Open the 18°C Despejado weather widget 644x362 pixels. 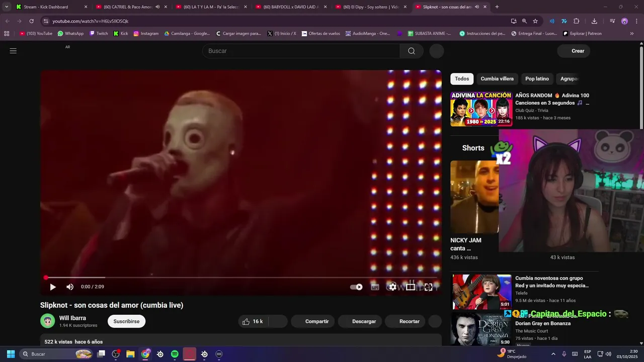[x=512, y=354]
